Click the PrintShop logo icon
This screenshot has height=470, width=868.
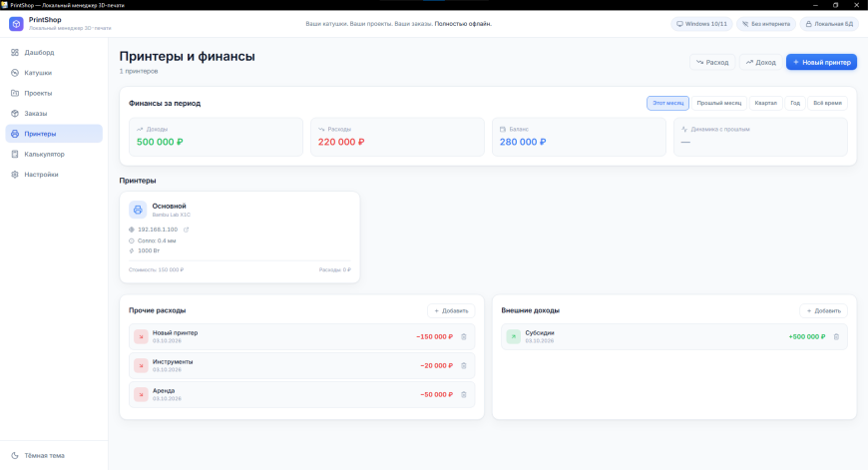pyautogui.click(x=16, y=24)
